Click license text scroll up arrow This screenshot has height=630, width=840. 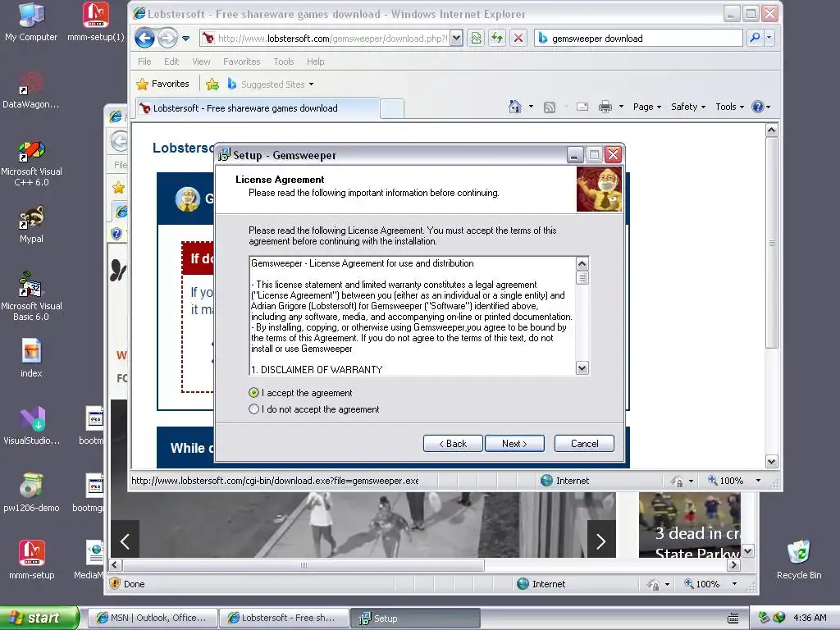582,263
